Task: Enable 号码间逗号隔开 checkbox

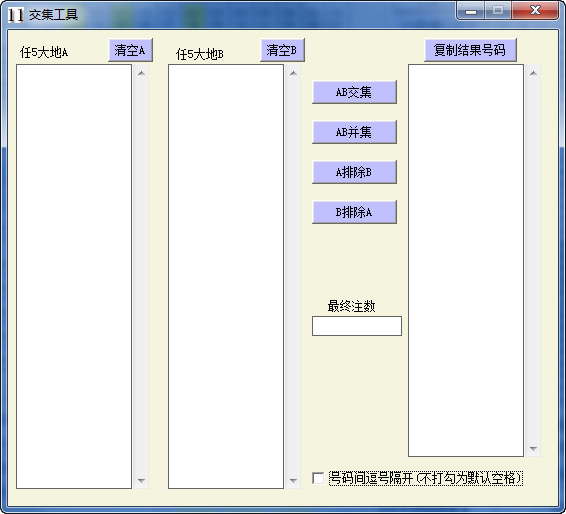Action: click(318, 478)
